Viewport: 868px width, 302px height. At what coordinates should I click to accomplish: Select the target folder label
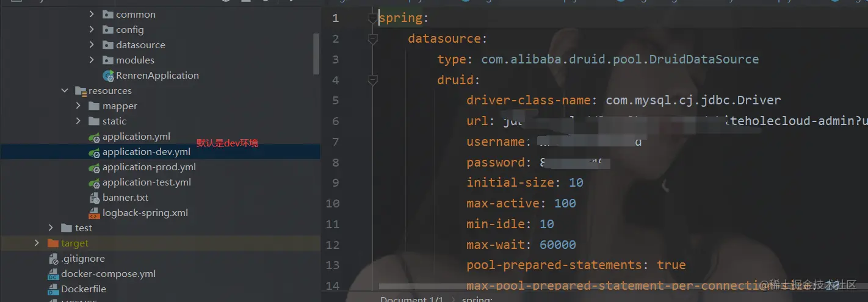[74, 243]
